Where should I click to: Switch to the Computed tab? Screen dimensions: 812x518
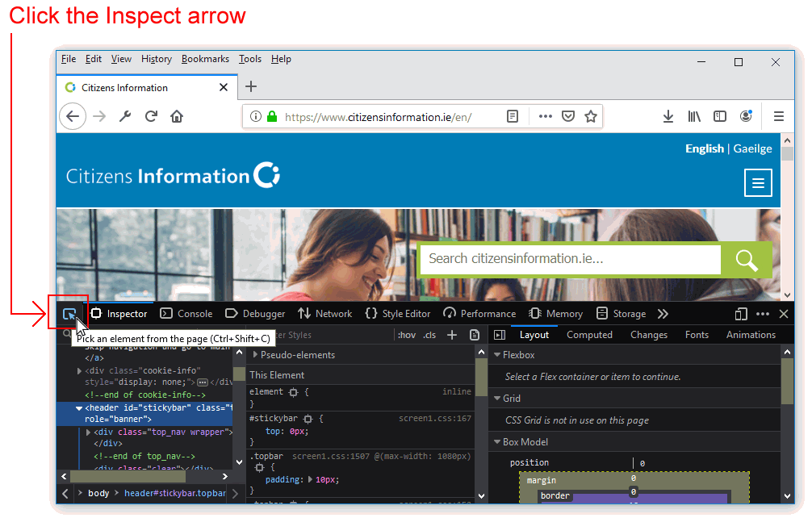click(589, 335)
